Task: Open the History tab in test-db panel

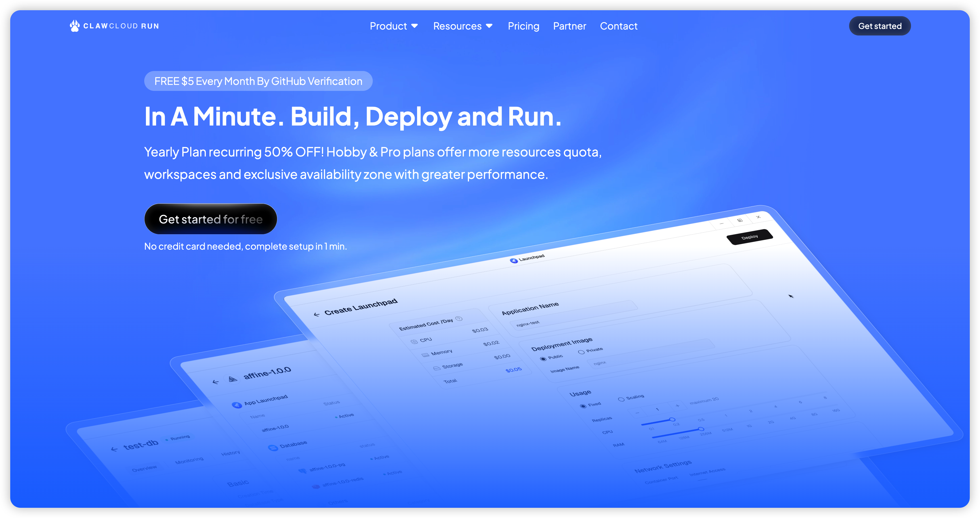Action: coord(231,453)
